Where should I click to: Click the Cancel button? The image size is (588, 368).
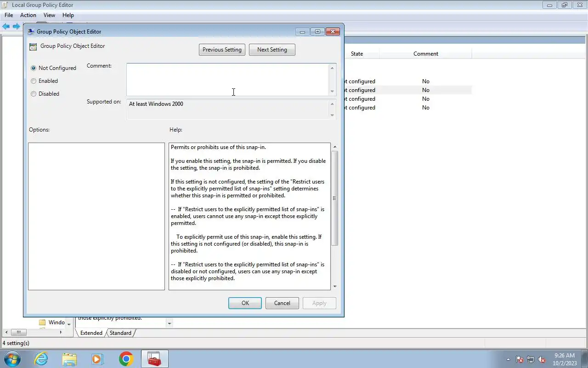tap(282, 303)
